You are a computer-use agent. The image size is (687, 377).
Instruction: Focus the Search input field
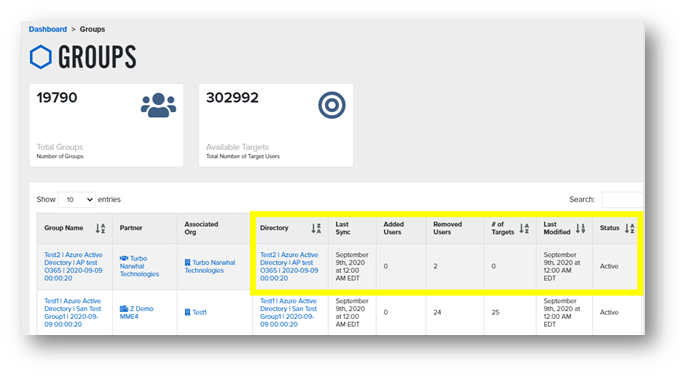[x=623, y=199]
